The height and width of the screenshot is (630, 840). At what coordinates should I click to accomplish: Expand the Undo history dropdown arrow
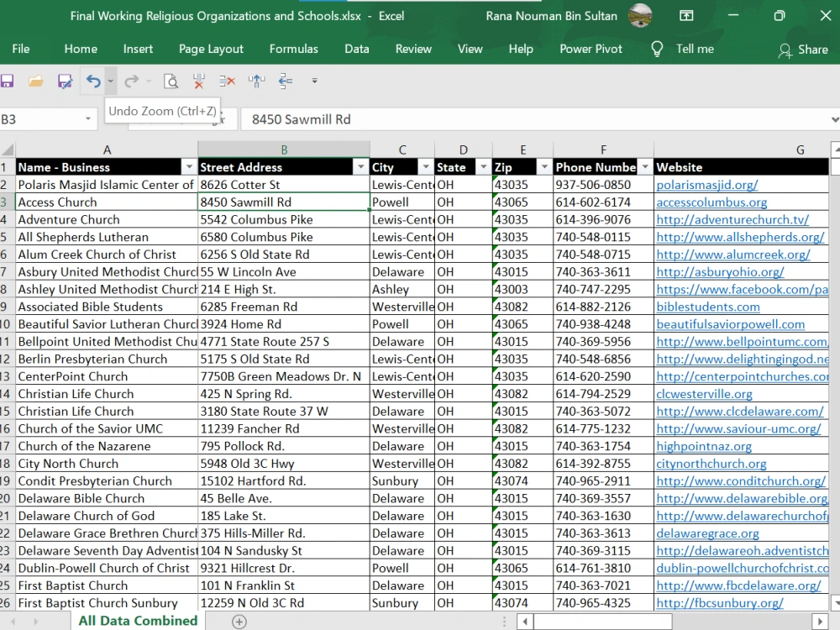tap(110, 81)
